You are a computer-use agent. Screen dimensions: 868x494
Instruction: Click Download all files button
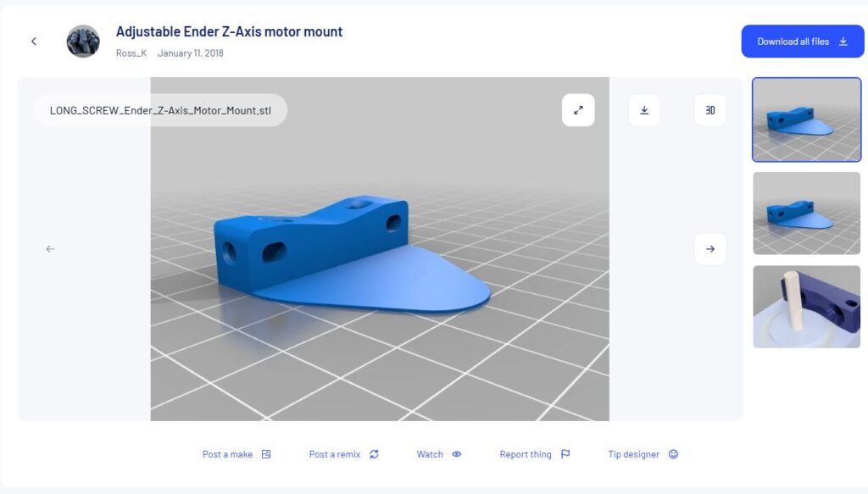point(802,42)
